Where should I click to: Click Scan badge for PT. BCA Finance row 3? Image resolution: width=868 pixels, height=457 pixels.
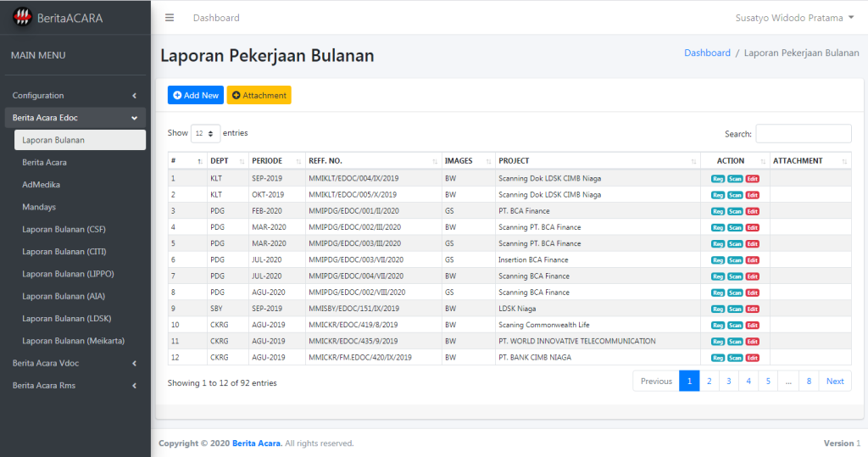(x=735, y=212)
